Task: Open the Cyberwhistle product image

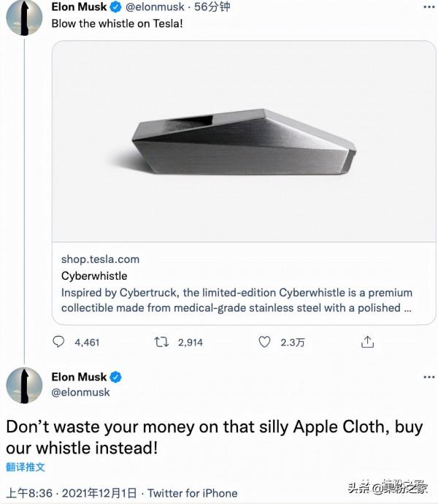Action: pyautogui.click(x=244, y=135)
